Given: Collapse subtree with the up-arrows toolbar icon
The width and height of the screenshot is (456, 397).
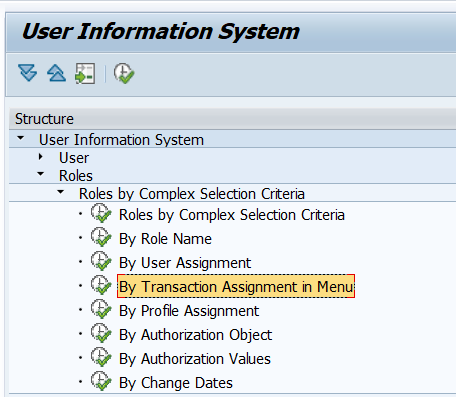Looking at the screenshot, I should [x=56, y=73].
